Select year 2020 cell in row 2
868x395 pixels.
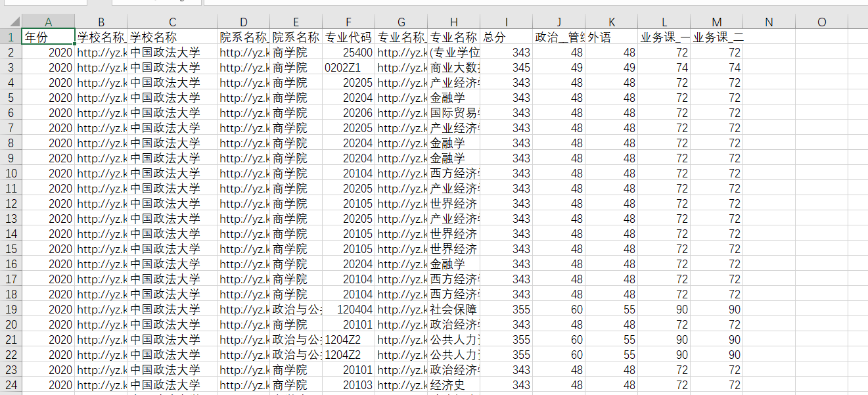click(49, 52)
